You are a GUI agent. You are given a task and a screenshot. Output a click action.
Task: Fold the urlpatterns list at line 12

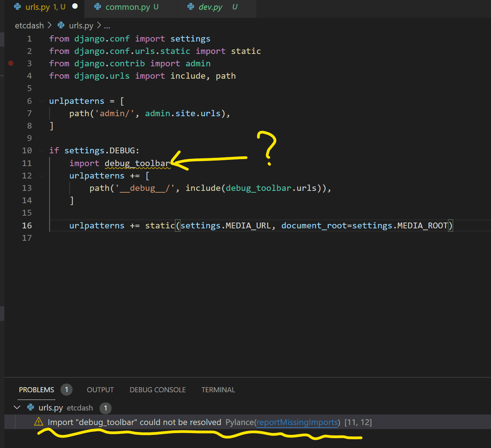(x=42, y=176)
